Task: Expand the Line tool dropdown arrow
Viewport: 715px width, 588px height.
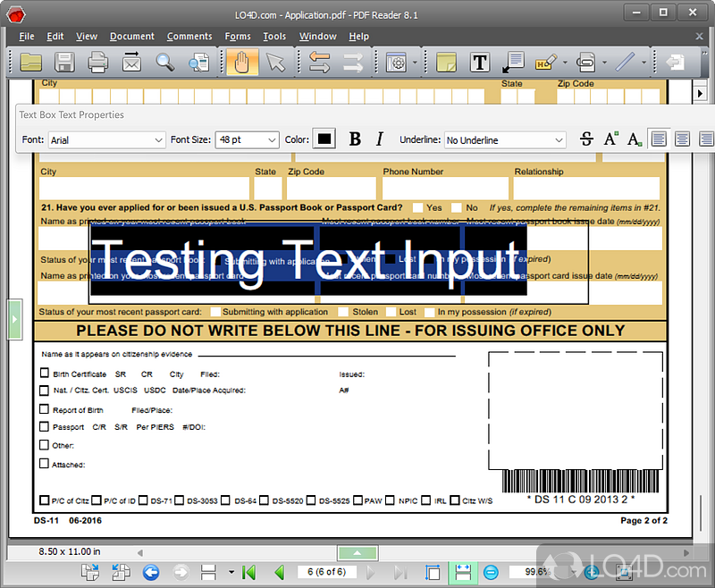Action: click(x=643, y=63)
